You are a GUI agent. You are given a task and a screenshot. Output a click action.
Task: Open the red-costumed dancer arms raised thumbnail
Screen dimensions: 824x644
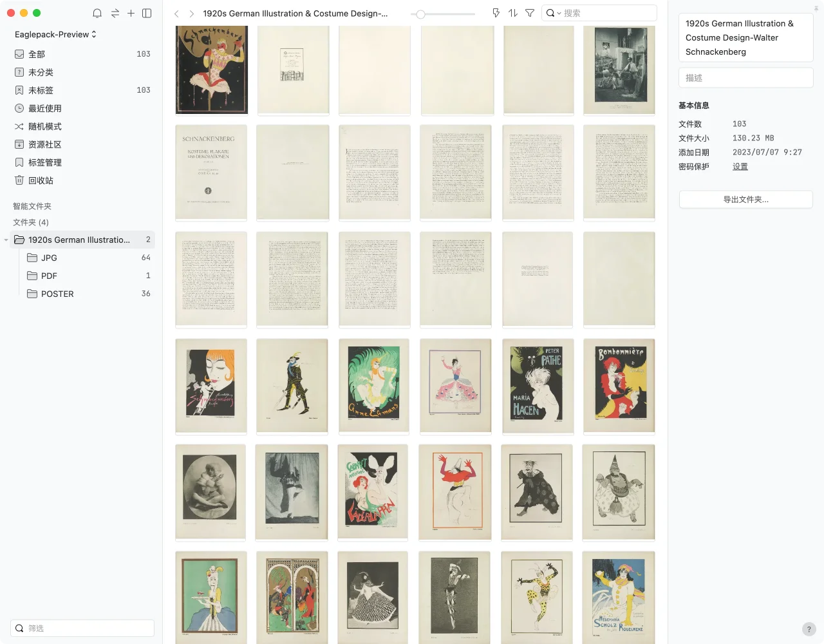tap(455, 491)
